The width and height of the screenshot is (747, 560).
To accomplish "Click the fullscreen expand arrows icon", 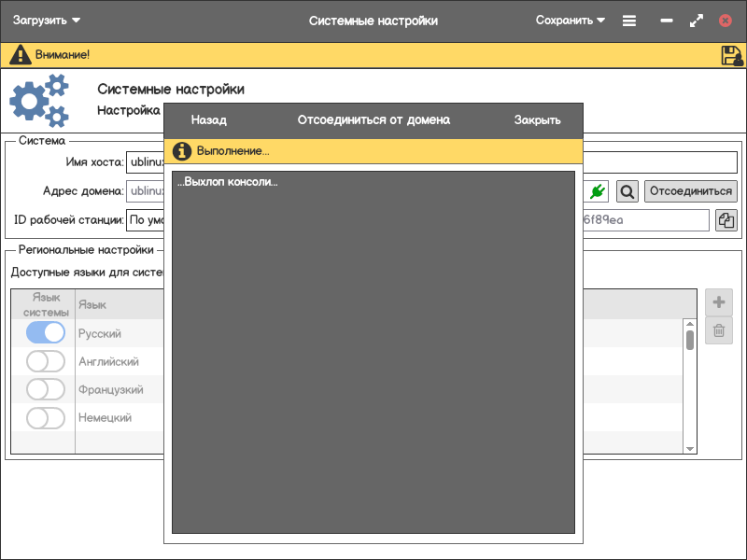I will click(696, 21).
